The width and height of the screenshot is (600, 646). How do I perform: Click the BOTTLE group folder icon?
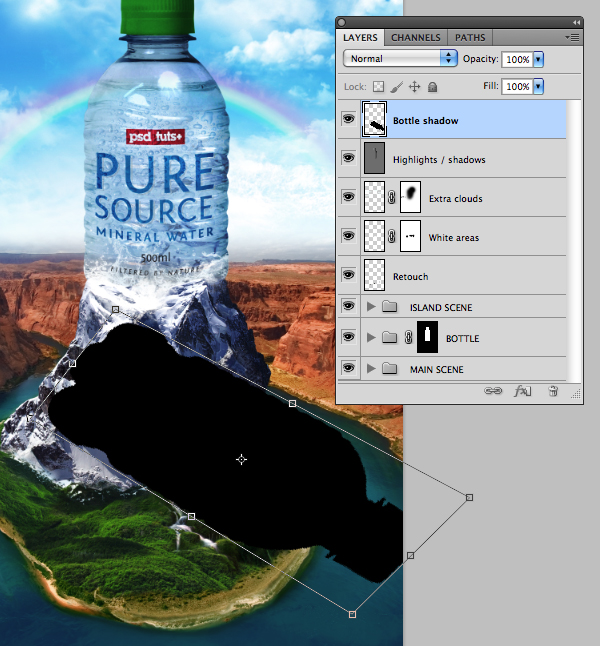pyautogui.click(x=389, y=337)
